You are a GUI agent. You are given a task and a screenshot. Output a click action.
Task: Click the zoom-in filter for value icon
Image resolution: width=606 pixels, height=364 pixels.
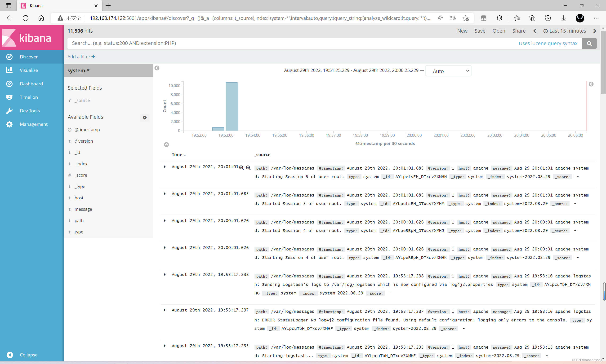click(241, 168)
